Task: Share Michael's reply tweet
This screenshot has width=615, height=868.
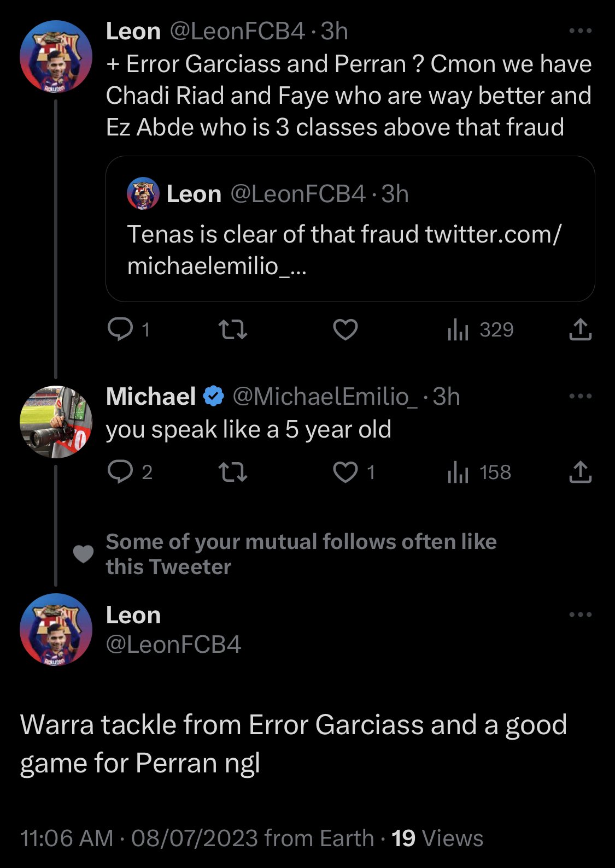Action: point(580,472)
